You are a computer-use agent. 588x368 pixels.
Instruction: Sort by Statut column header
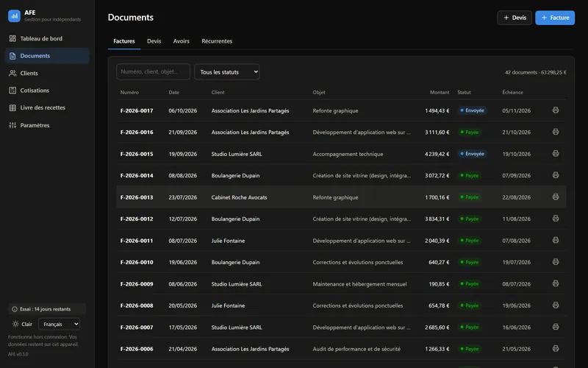[464, 93]
